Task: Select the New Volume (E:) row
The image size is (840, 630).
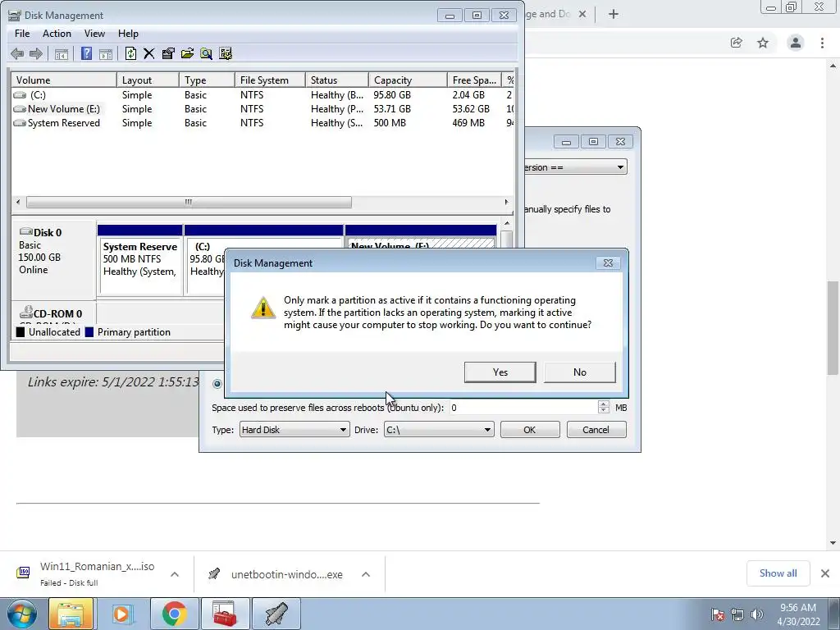Action: [262, 109]
